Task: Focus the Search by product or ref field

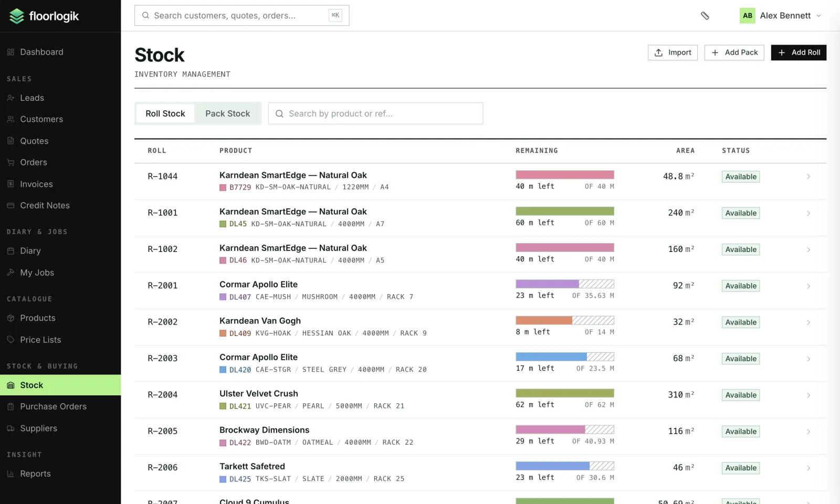Action: [x=375, y=113]
